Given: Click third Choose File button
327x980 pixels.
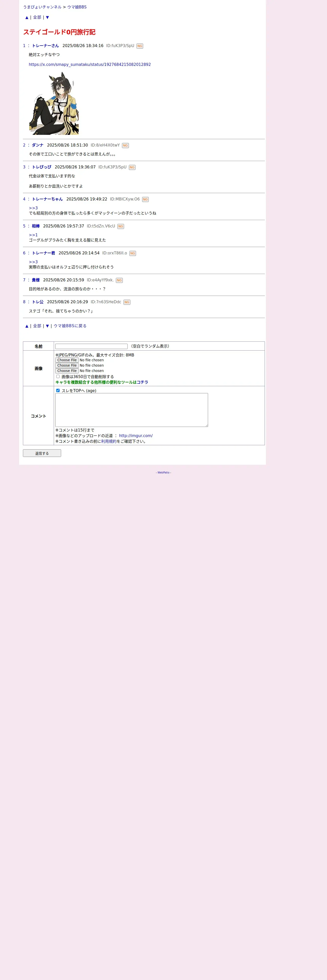Looking at the screenshot, I should tap(67, 371).
